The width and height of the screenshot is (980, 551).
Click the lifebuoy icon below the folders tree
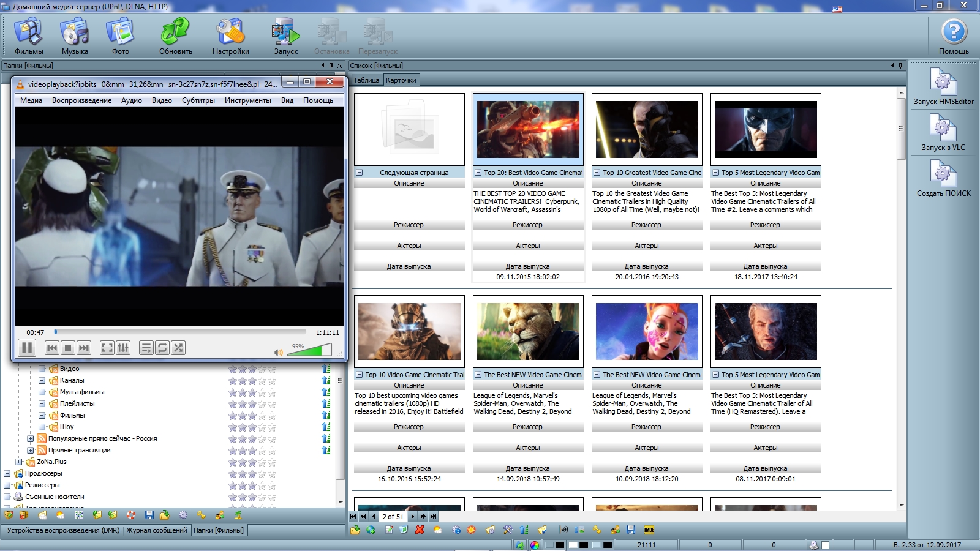tap(131, 515)
